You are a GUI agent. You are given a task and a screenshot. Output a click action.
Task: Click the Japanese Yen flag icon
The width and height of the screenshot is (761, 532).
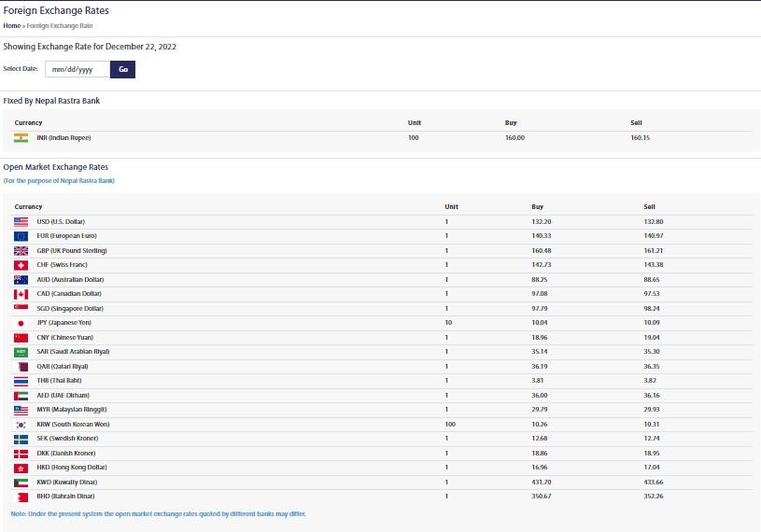[21, 323]
